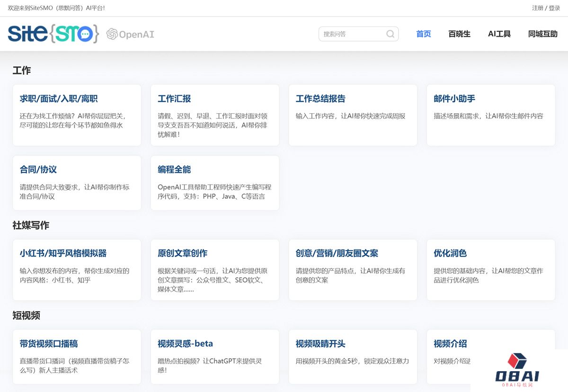Open the 原创文章创作 card
Image resolution: width=568 pixels, height=392 pixels.
pos(215,270)
